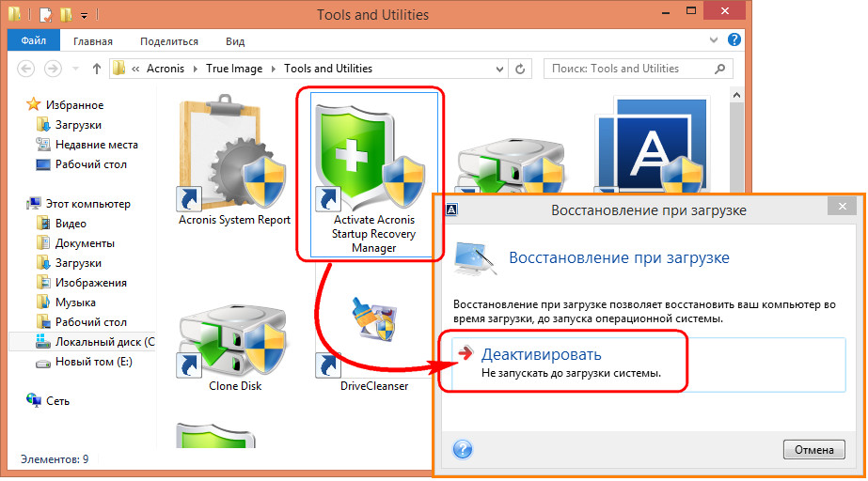Launch the DriveCleanser utility
This screenshot has width=868, height=481.
coord(372,346)
